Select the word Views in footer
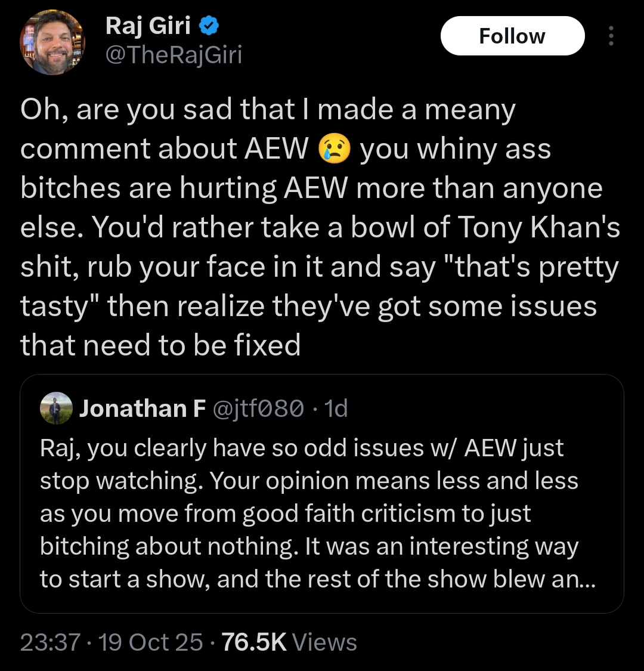This screenshot has width=644, height=671. tap(324, 642)
